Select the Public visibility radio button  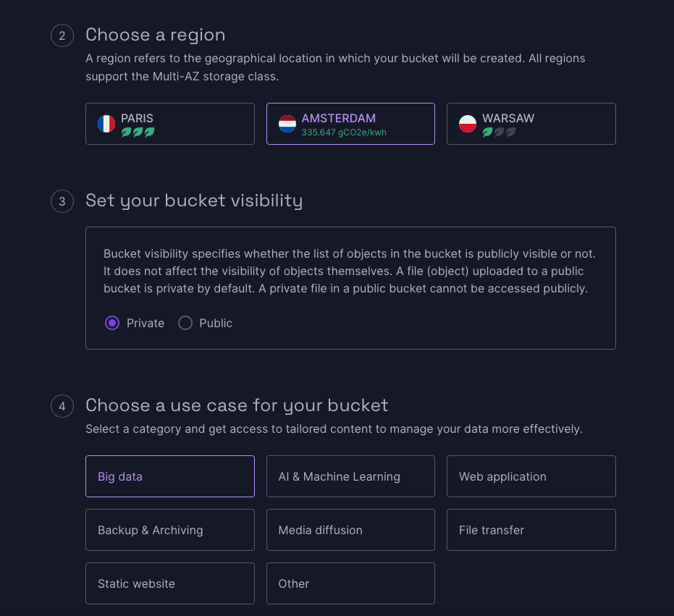tap(185, 323)
